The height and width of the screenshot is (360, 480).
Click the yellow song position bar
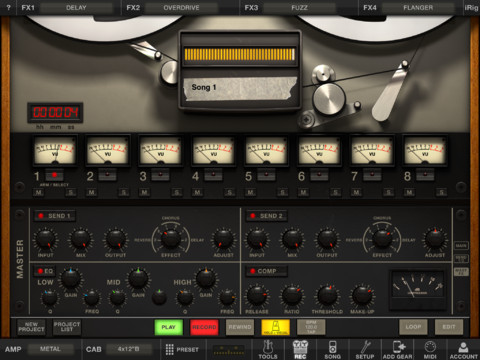tap(240, 54)
